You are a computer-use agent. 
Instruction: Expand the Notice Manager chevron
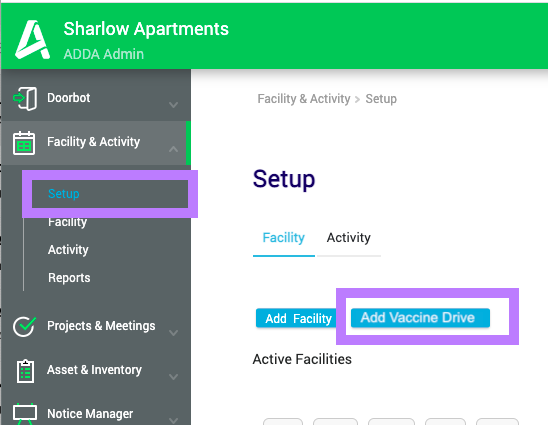coord(173,420)
